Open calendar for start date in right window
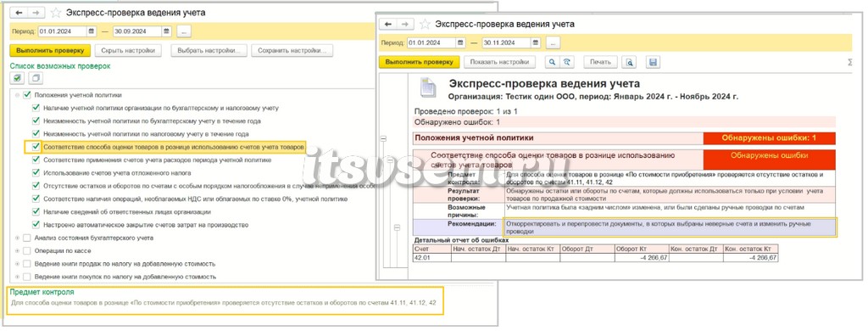 pyautogui.click(x=460, y=42)
